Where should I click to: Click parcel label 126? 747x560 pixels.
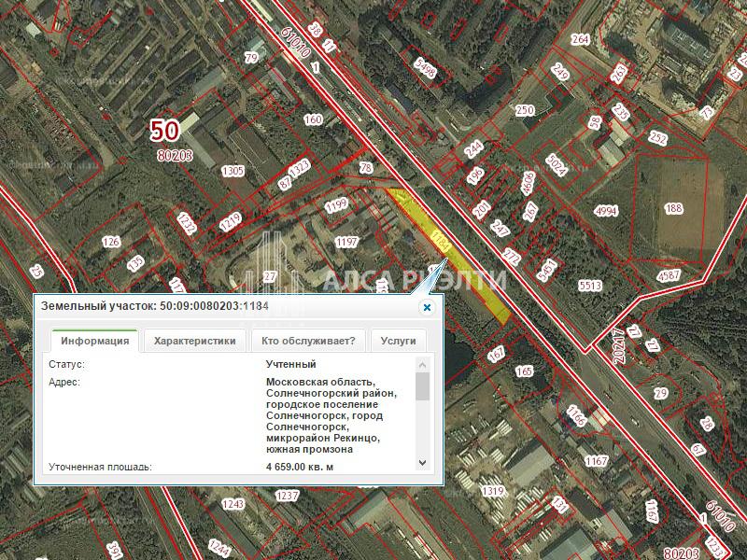point(111,242)
